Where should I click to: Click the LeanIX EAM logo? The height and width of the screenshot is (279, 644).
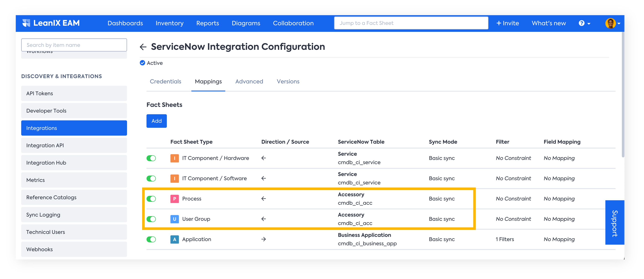pos(51,23)
